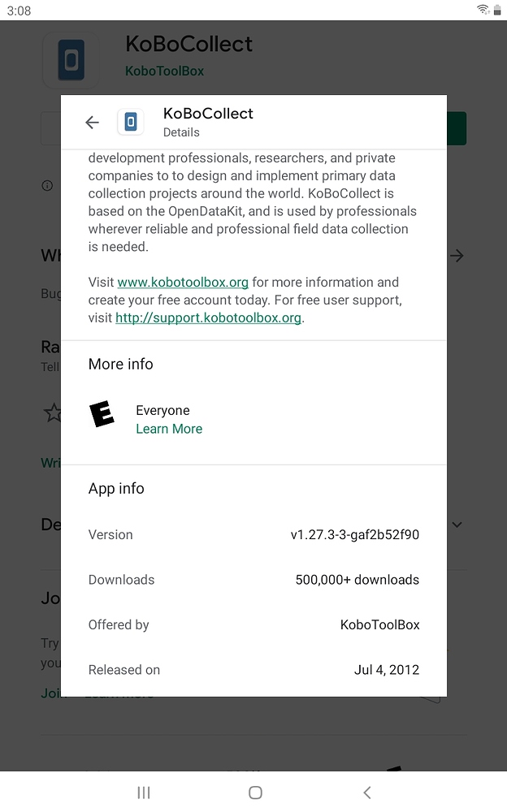Tap the Home button in the navigation bar
The height and width of the screenshot is (812, 507).
click(x=254, y=792)
